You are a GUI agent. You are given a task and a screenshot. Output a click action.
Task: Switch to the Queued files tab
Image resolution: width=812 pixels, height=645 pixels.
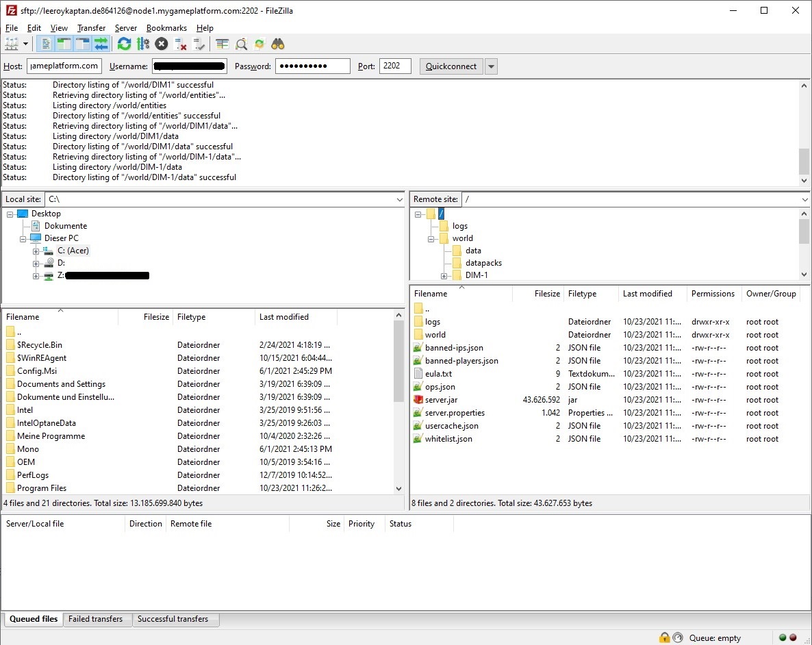[x=34, y=619]
